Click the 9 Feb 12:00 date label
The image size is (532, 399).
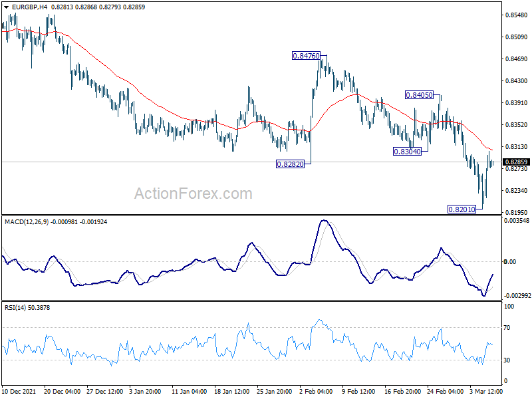pos(358,392)
